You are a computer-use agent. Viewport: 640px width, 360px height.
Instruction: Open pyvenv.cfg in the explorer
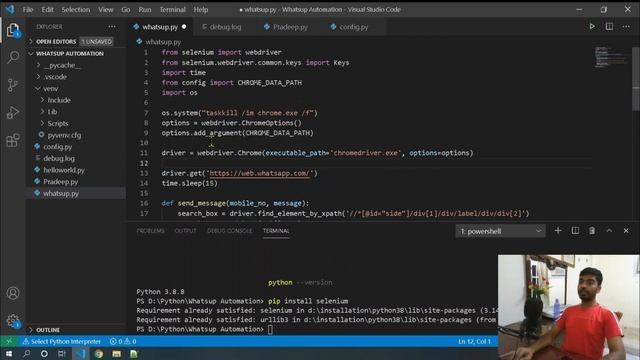tap(64, 135)
